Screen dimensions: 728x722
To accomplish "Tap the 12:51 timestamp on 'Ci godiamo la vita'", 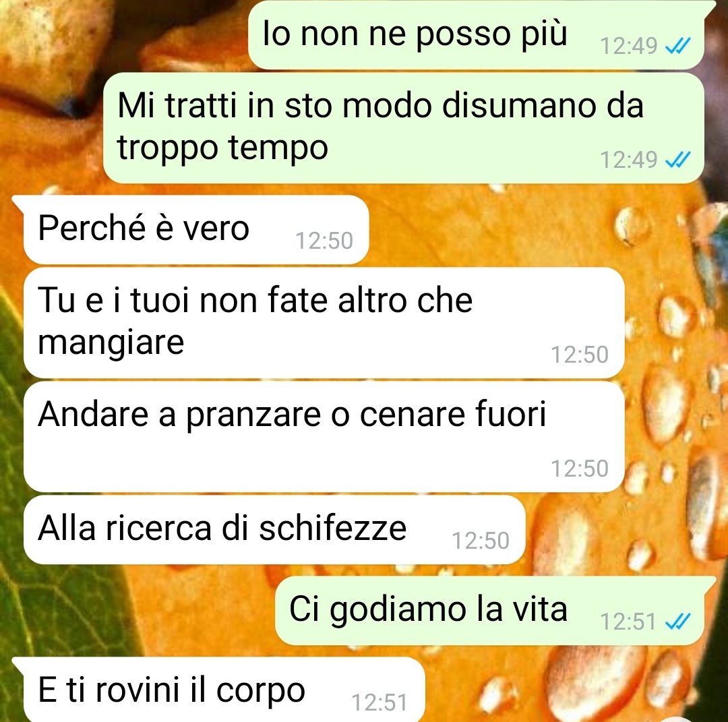I will click(628, 622).
